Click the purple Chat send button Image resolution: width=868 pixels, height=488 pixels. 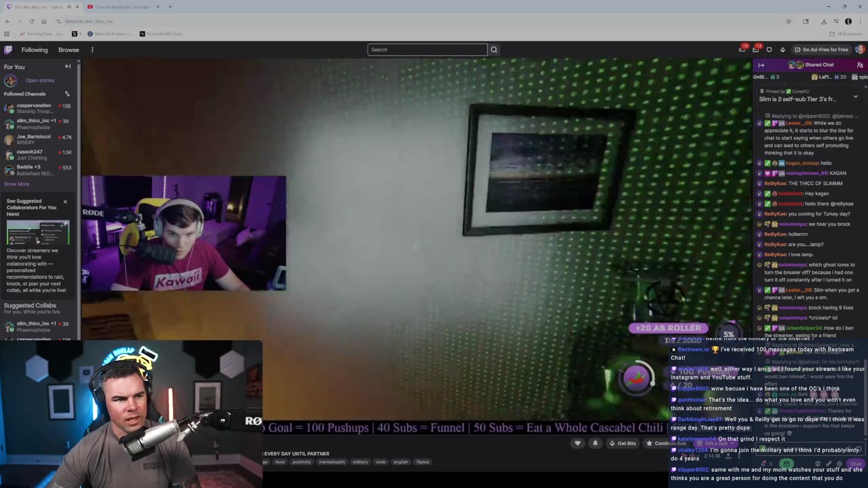point(856,464)
